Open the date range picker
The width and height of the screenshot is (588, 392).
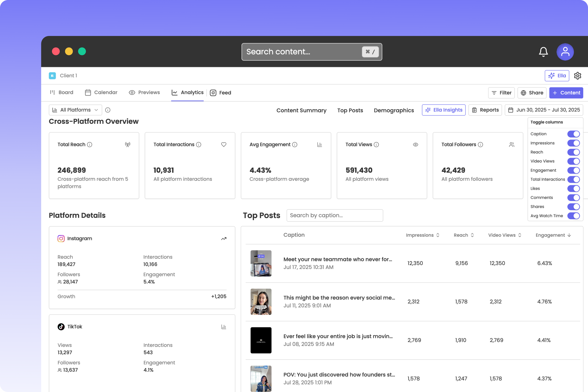(544, 110)
